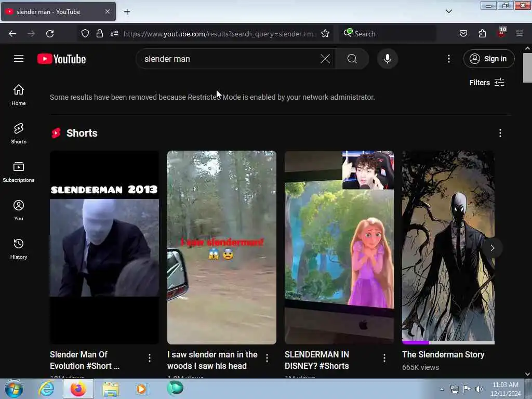Expand the list all tabs dropdown arrow
Screen dimensions: 532x399
(x=448, y=11)
